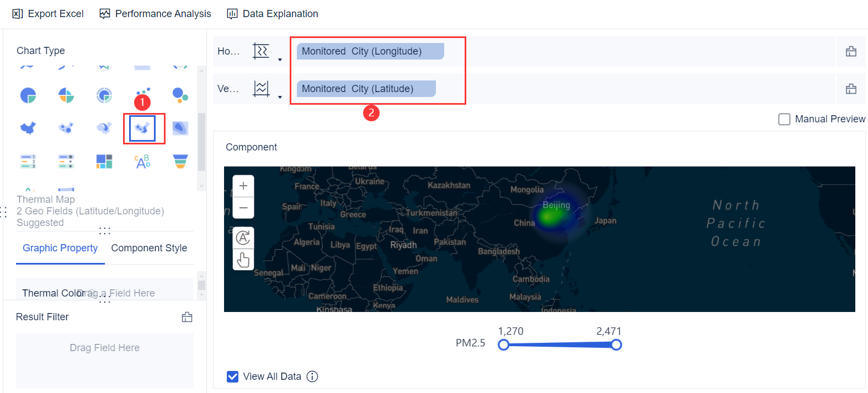Viewport: 868px width, 393px height.
Task: Choose the word cloud chart type
Action: (x=142, y=161)
